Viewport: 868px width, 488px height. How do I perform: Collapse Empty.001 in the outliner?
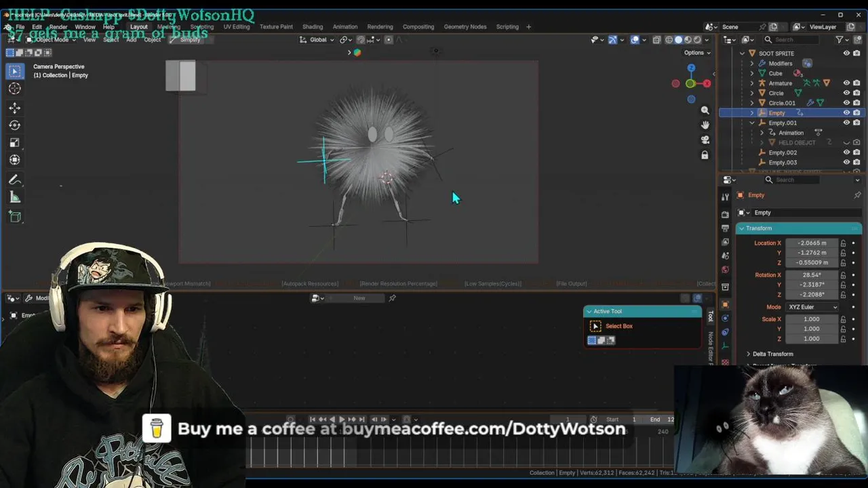pyautogui.click(x=752, y=123)
